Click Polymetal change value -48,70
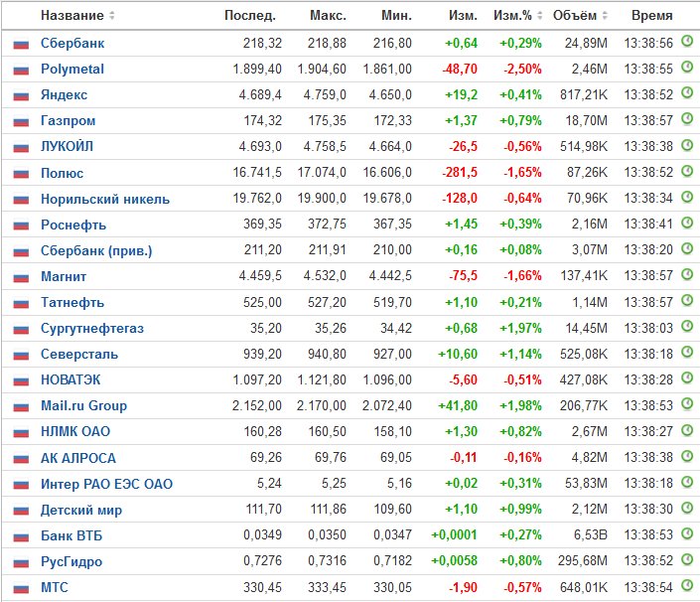Image resolution: width=700 pixels, height=602 pixels. click(x=460, y=70)
